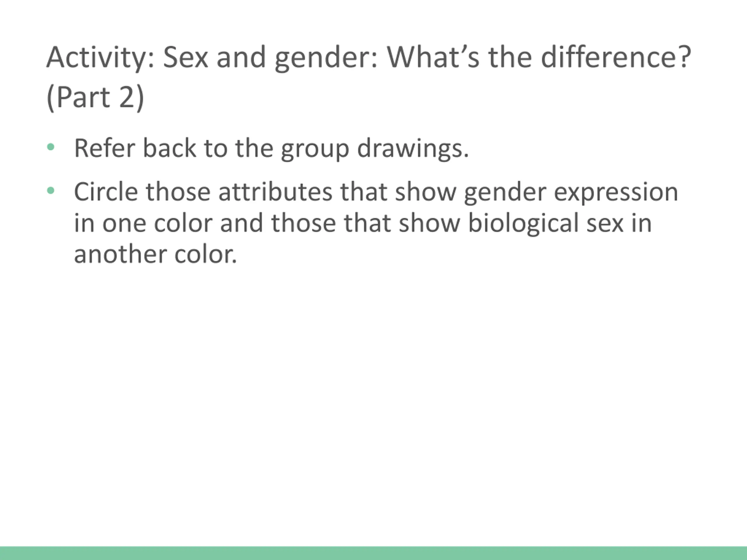Click the word "What's" in the title
Viewport: 747px width, 560px height.
coord(433,57)
